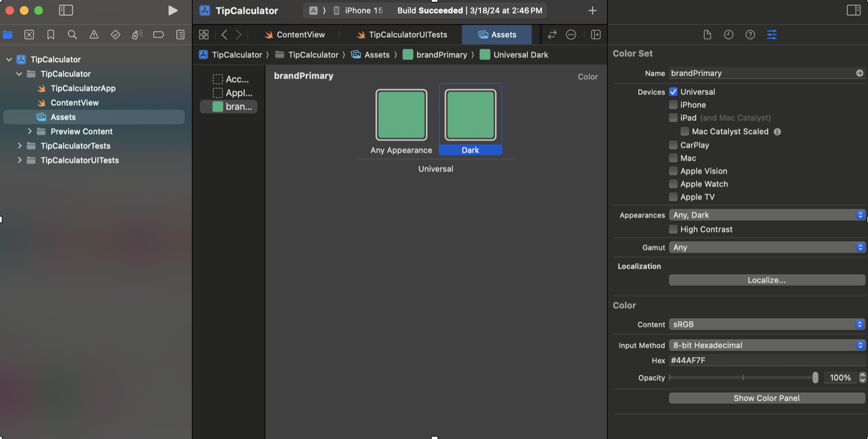Open TipCalculatorApp in the navigator
This screenshot has width=868, height=439.
tap(83, 88)
